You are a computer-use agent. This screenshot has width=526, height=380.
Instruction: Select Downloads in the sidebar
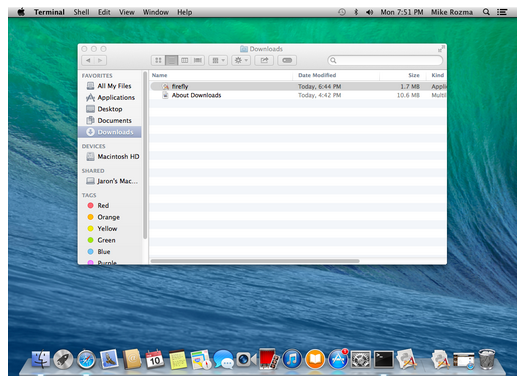(x=110, y=132)
